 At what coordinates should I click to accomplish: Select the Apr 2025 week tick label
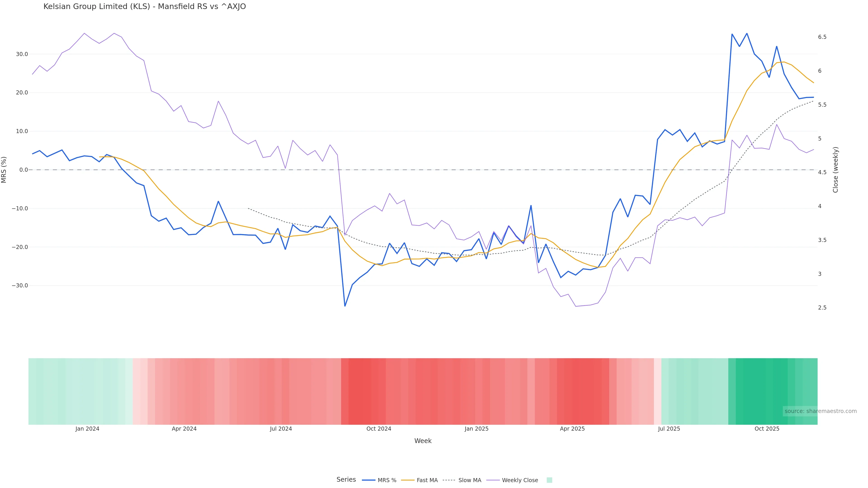click(572, 429)
